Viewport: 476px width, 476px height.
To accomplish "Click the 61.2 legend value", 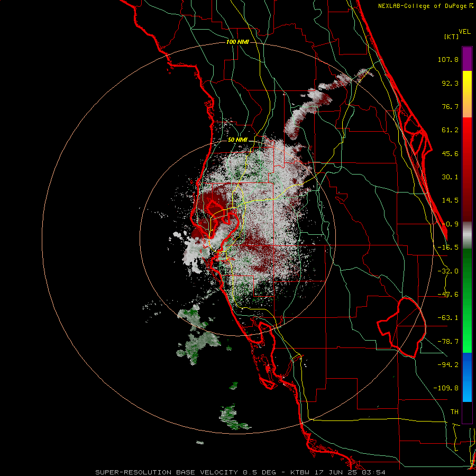I will click(450, 130).
